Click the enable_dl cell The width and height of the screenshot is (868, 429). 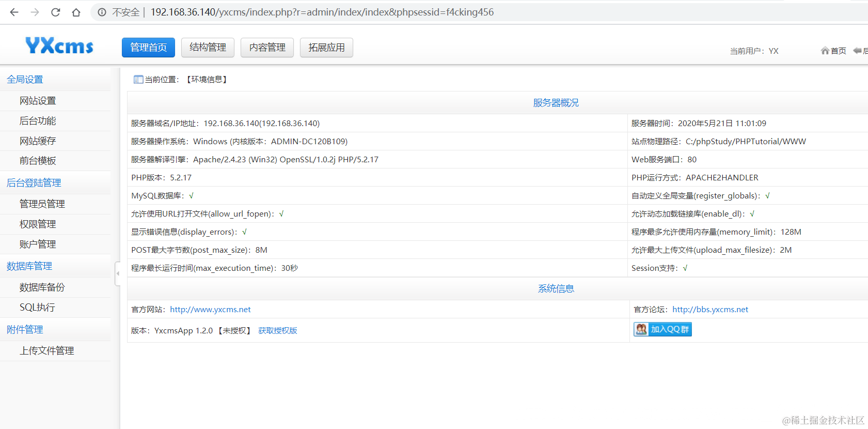tap(748, 214)
